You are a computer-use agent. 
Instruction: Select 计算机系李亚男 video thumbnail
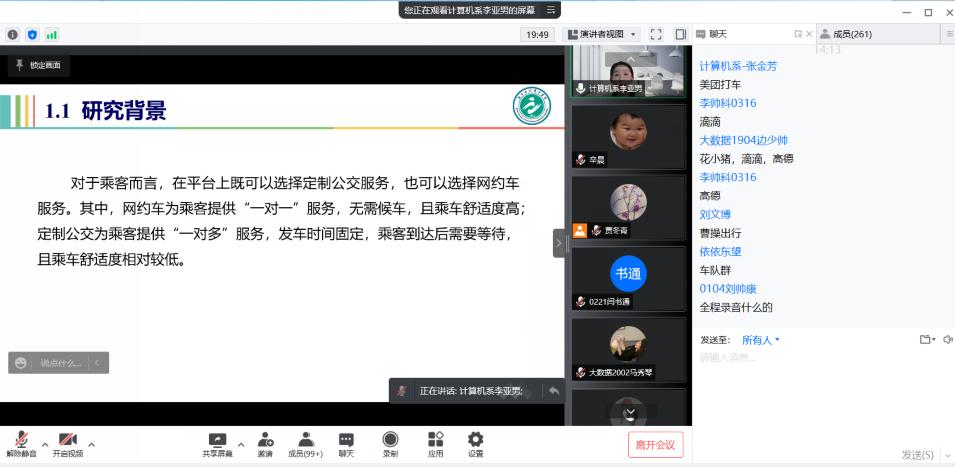629,72
